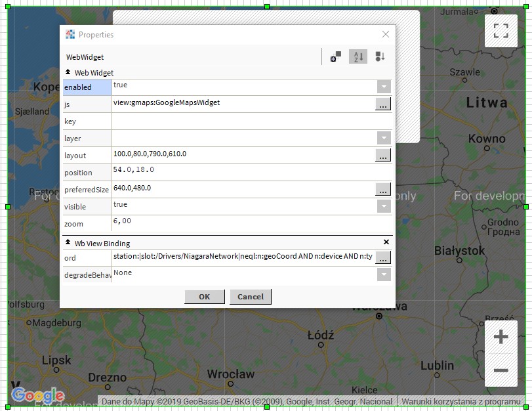Zoom in the map with plus button
The image size is (532, 411).
point(501,337)
